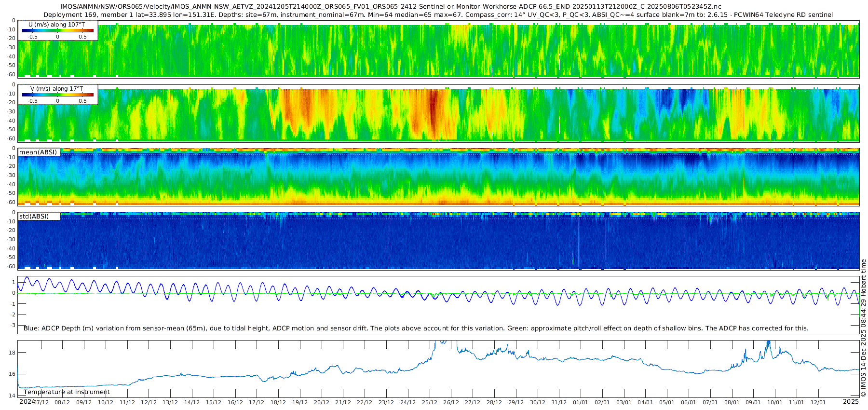Click the NetCDF file path title

coord(391,7)
